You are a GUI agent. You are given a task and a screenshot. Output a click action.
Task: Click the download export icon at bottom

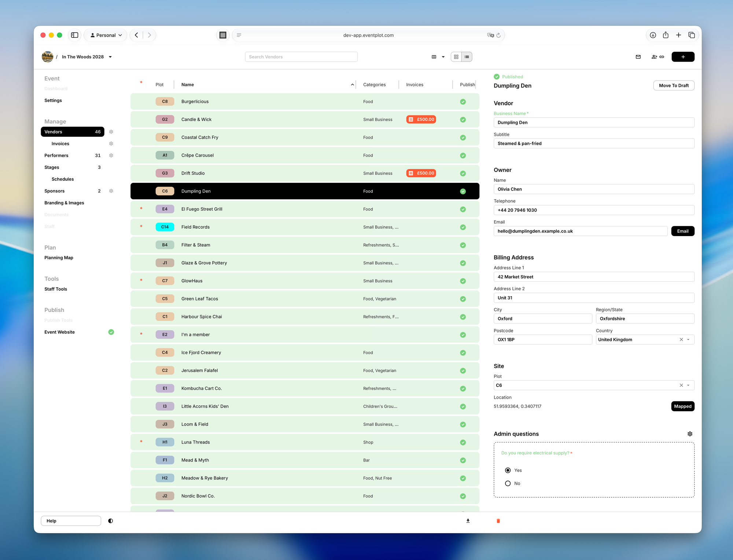[x=468, y=521]
